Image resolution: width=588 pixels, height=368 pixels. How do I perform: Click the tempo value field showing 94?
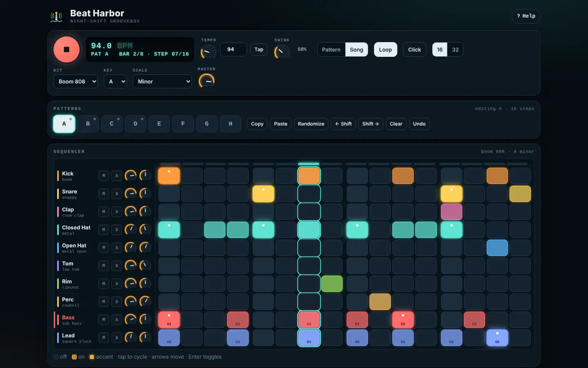(x=234, y=49)
